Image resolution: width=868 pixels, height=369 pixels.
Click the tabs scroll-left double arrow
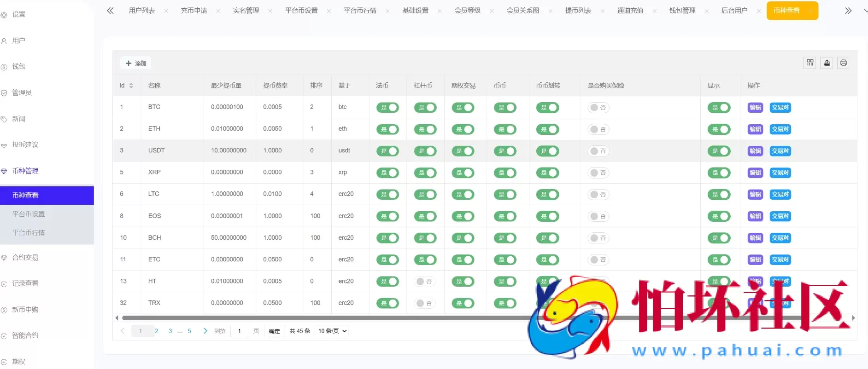110,11
